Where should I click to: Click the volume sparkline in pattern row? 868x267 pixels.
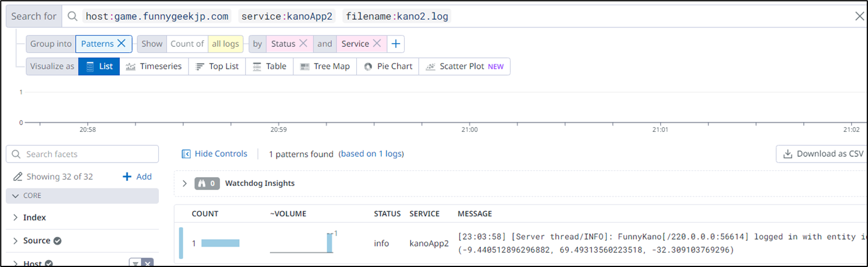tap(303, 242)
